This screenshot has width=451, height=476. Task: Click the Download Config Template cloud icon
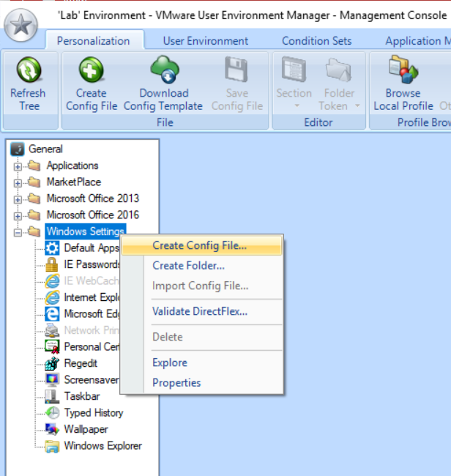[165, 70]
